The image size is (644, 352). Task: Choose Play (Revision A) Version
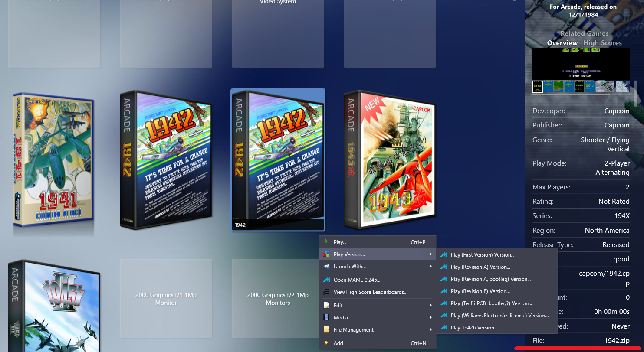point(496,267)
